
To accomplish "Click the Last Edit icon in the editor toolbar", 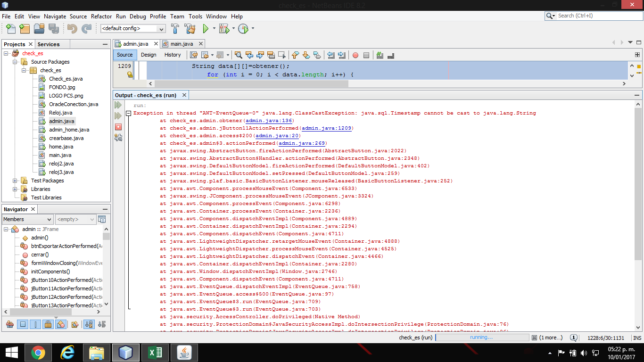I will pyautogui.click(x=193, y=55).
